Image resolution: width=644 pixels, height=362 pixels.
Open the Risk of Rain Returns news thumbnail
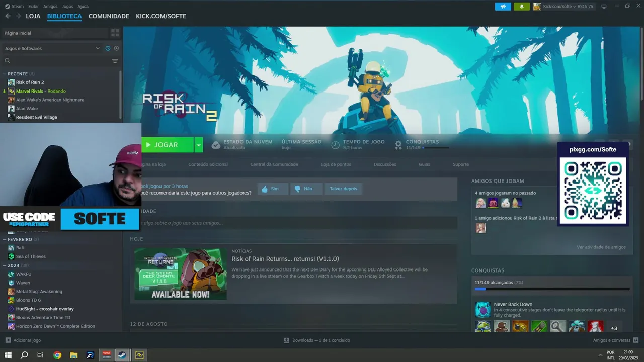point(181,274)
